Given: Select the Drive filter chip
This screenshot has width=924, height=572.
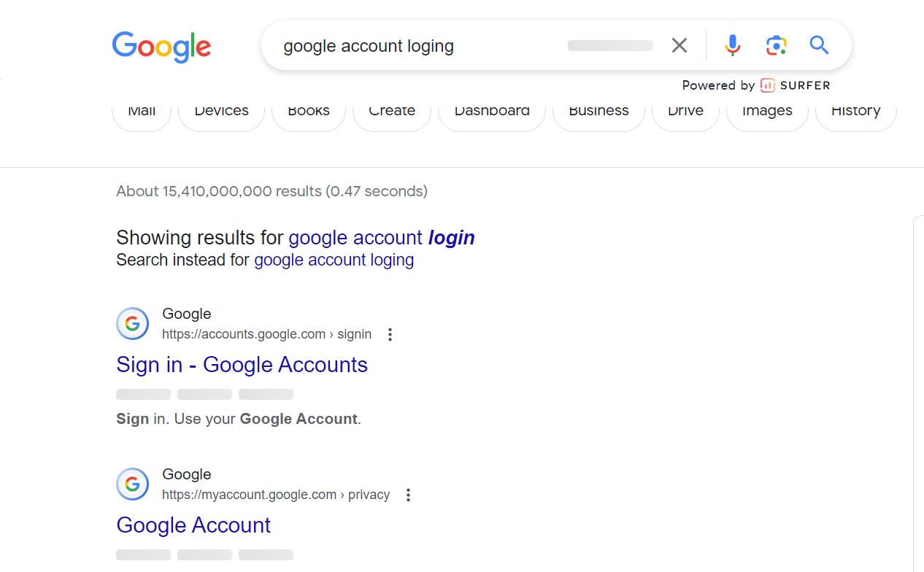Looking at the screenshot, I should coord(685,111).
